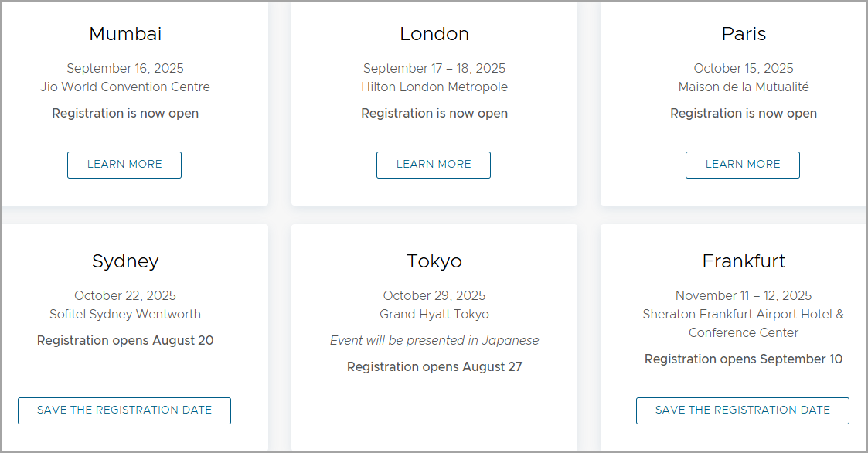Click the Mumbai city heading

(125, 34)
